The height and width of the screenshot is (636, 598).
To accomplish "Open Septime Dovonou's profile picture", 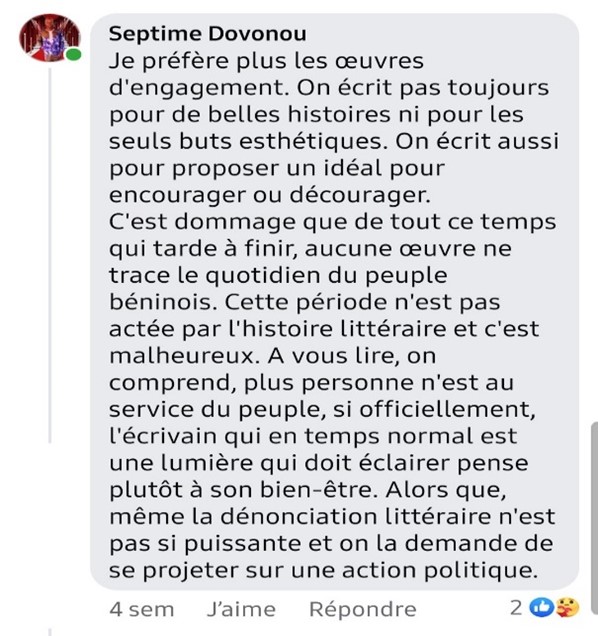I will (50, 38).
